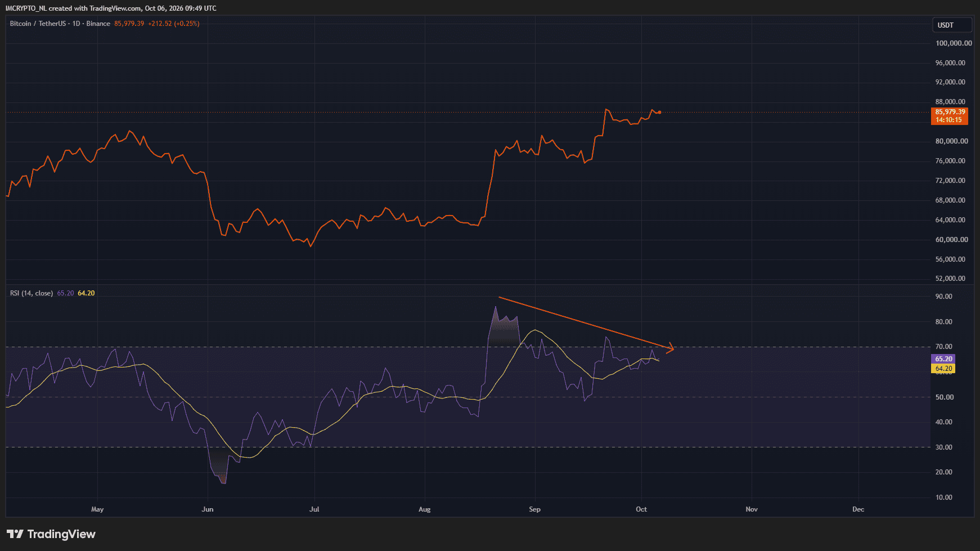
Task: Click the Oct label on time axis
Action: pyautogui.click(x=641, y=509)
